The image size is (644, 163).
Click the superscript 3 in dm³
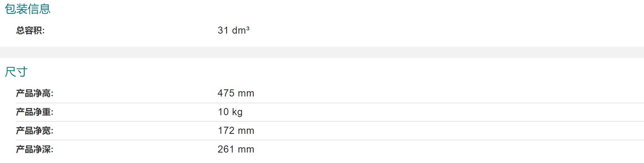click(x=248, y=28)
